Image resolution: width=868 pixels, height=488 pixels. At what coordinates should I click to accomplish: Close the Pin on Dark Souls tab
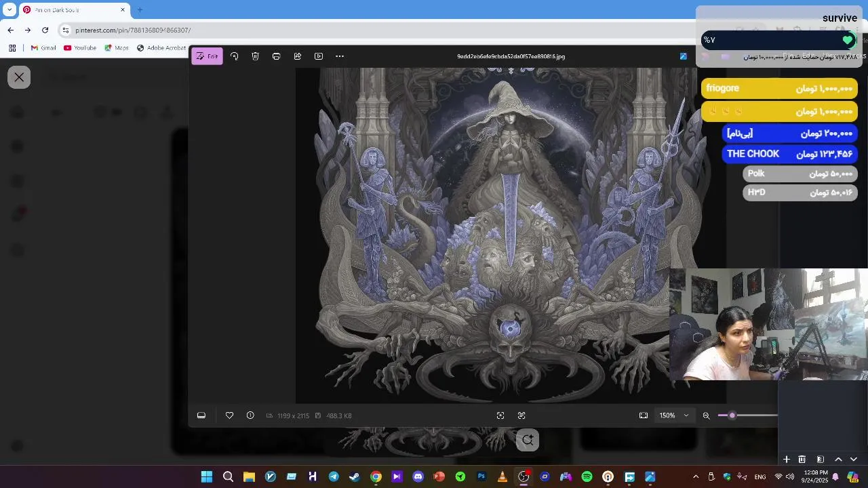[123, 10]
